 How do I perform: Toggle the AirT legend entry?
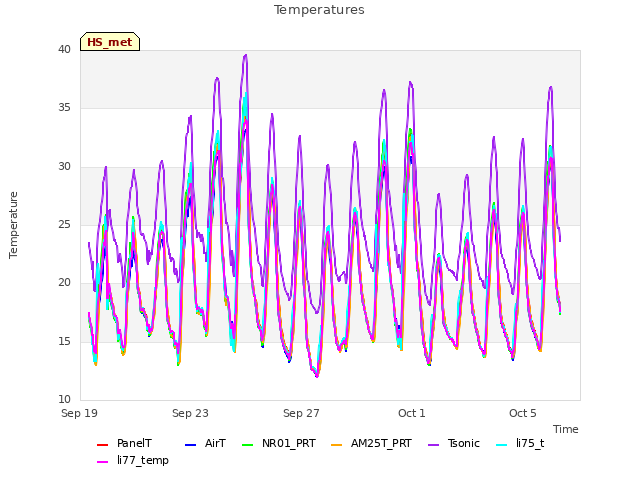205,443
